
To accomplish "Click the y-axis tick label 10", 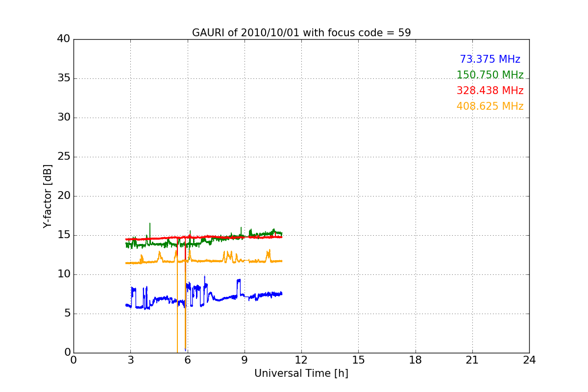I will pyautogui.click(x=64, y=274).
